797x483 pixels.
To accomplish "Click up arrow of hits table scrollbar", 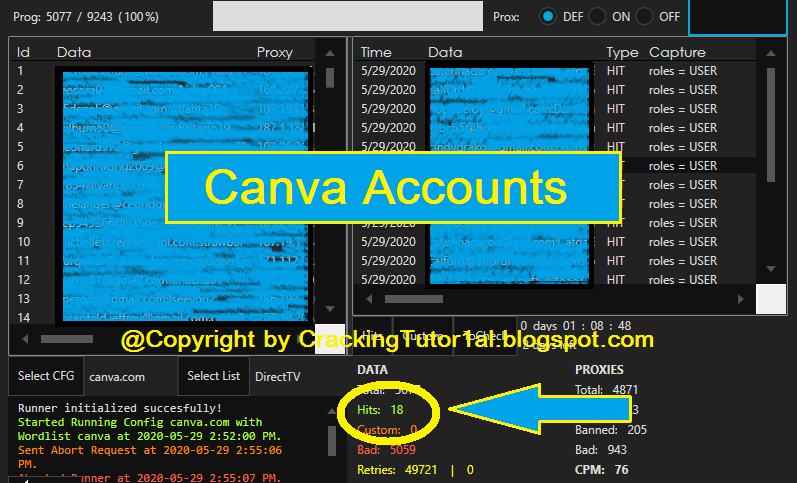I will coord(771,53).
